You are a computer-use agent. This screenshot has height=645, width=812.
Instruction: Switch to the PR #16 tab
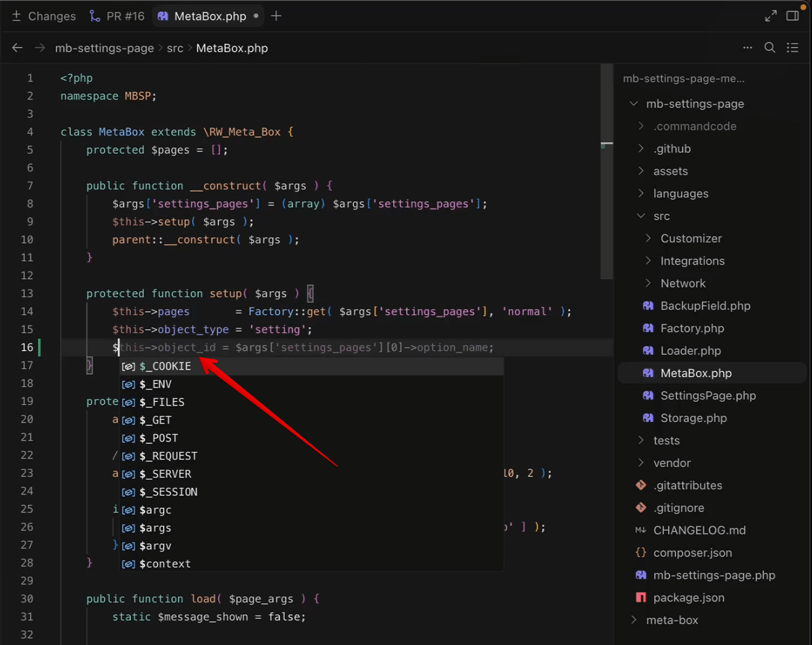(x=117, y=16)
